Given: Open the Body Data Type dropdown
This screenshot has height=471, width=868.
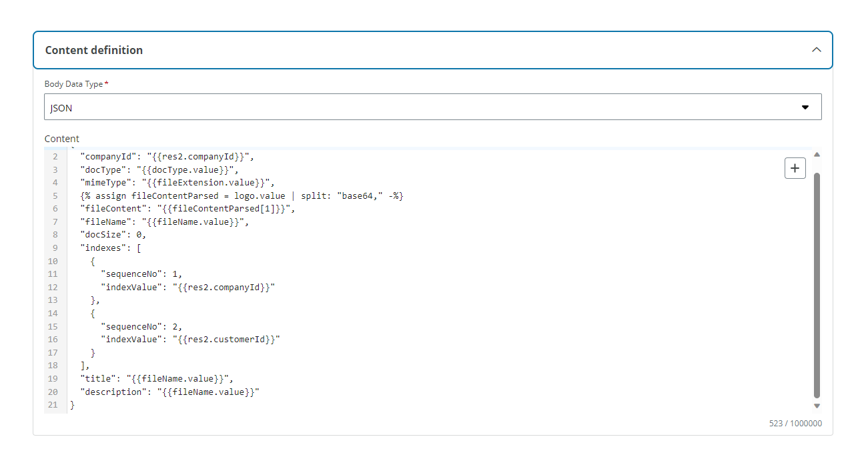Looking at the screenshot, I should click(434, 106).
